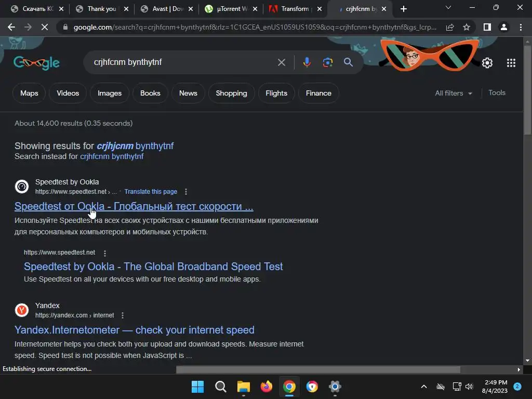Click Translate this page link

[x=151, y=192]
